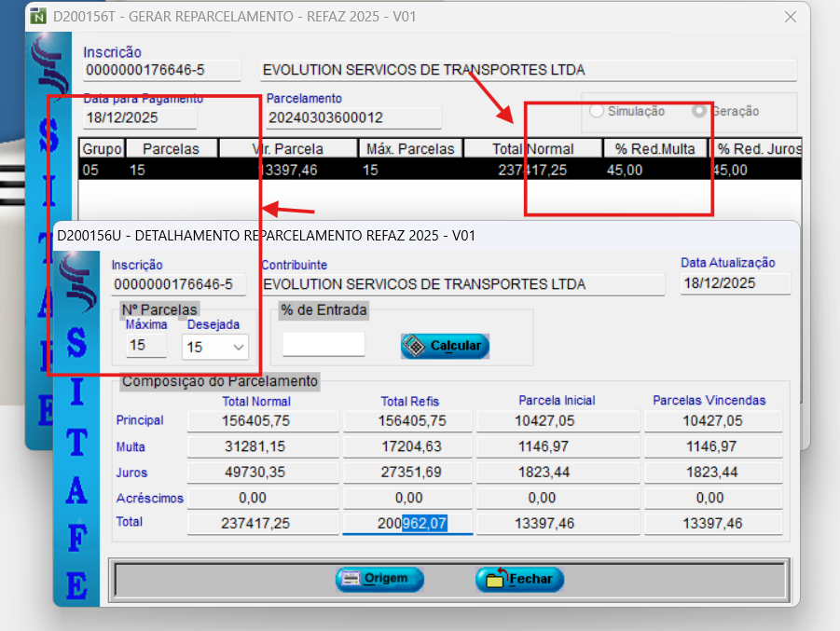Image resolution: width=840 pixels, height=631 pixels.
Task: Click the Total Normal column header
Action: point(532,148)
